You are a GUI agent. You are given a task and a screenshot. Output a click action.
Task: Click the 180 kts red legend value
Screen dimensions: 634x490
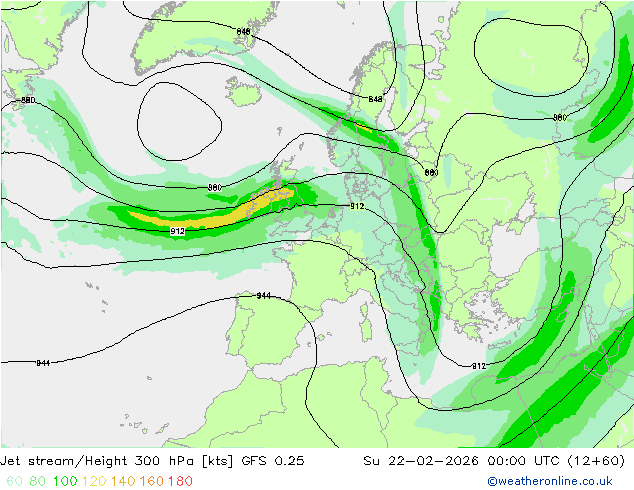point(180,481)
